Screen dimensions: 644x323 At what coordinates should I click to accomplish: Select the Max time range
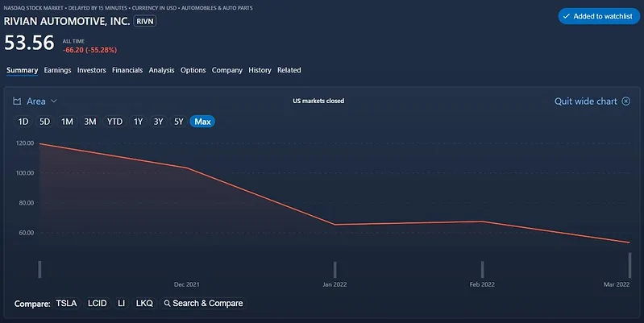pyautogui.click(x=202, y=122)
